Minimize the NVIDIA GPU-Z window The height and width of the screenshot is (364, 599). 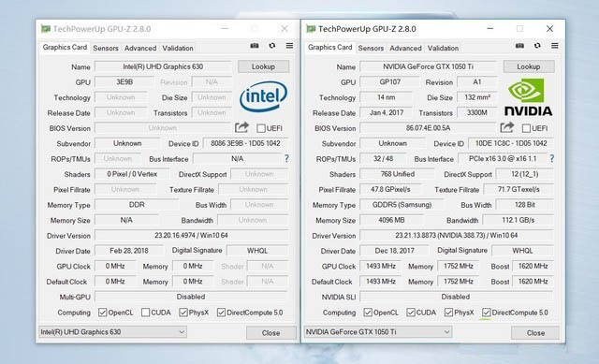[490, 29]
